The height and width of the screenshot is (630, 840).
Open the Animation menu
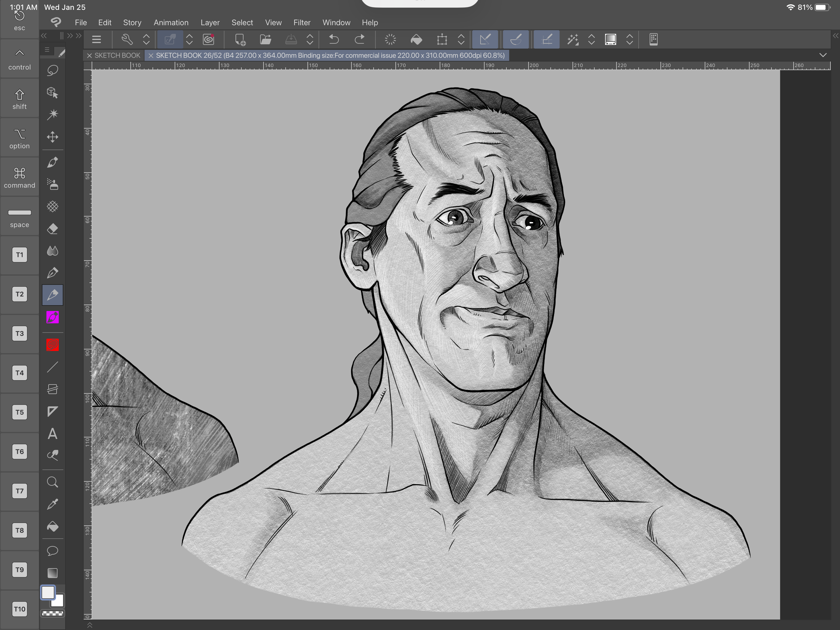(171, 23)
